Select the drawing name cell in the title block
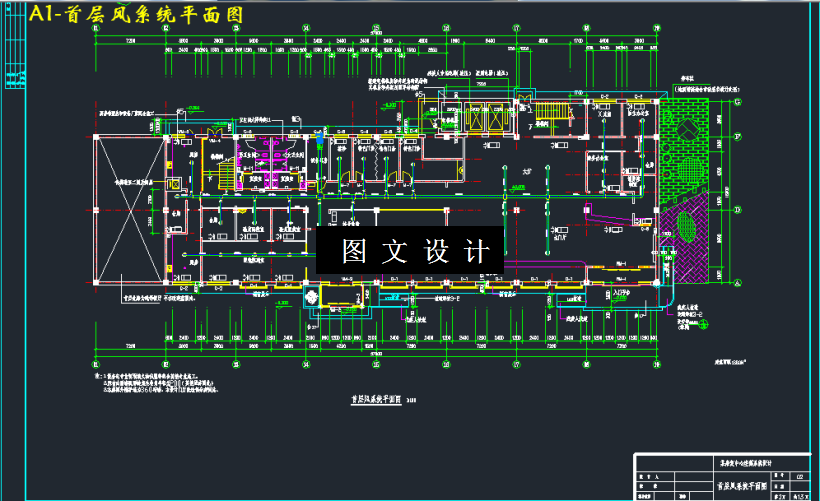 point(743,486)
